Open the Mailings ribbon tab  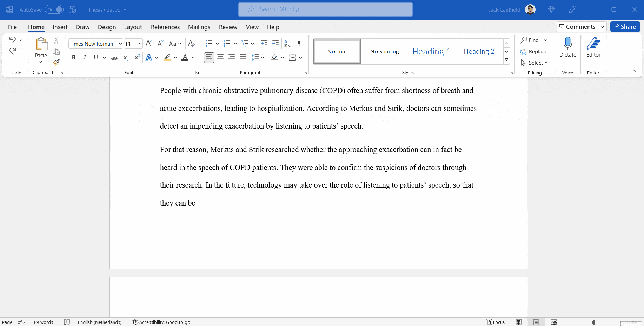(199, 27)
